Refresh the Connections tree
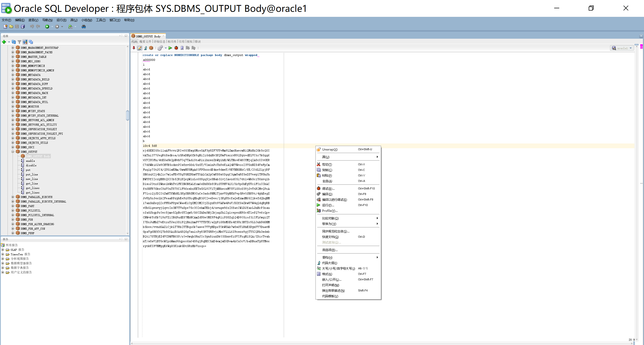Image resolution: width=644 pixels, height=345 pixels. point(14,42)
